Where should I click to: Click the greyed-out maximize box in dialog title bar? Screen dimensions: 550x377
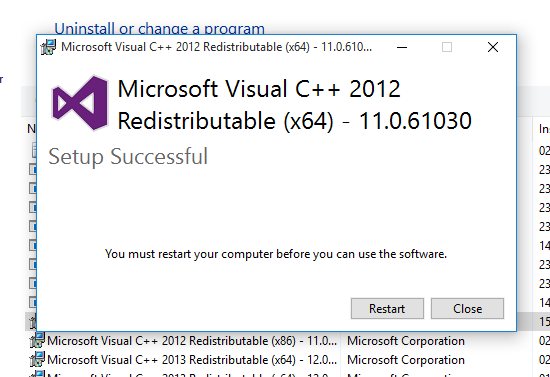pyautogui.click(x=447, y=47)
